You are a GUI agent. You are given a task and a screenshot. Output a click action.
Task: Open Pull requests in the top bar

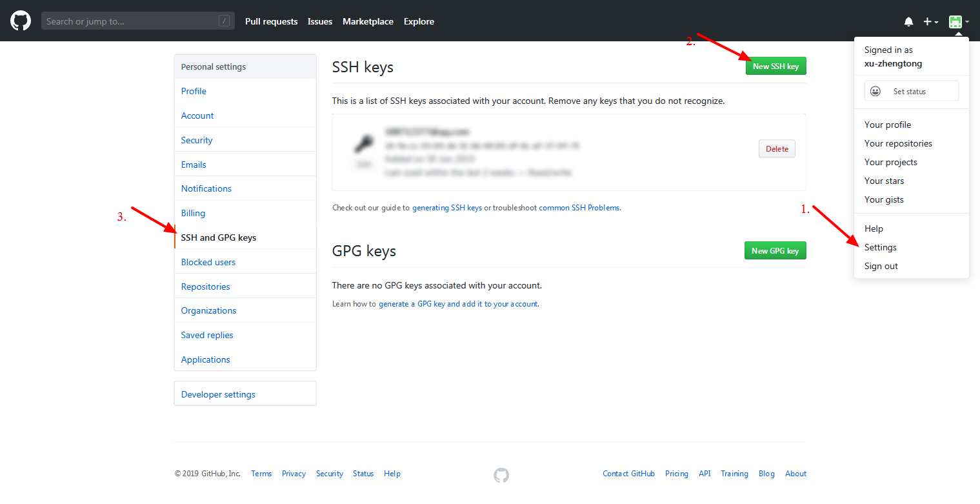point(271,21)
